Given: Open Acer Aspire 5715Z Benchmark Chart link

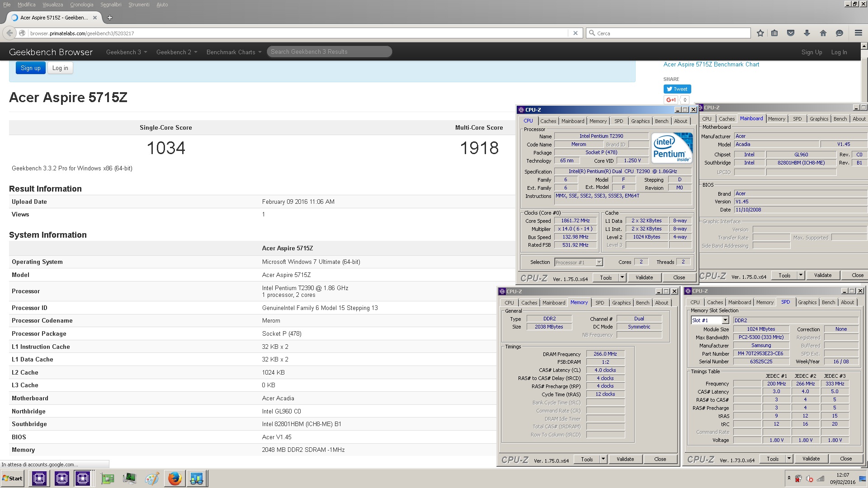Looking at the screenshot, I should coord(711,64).
